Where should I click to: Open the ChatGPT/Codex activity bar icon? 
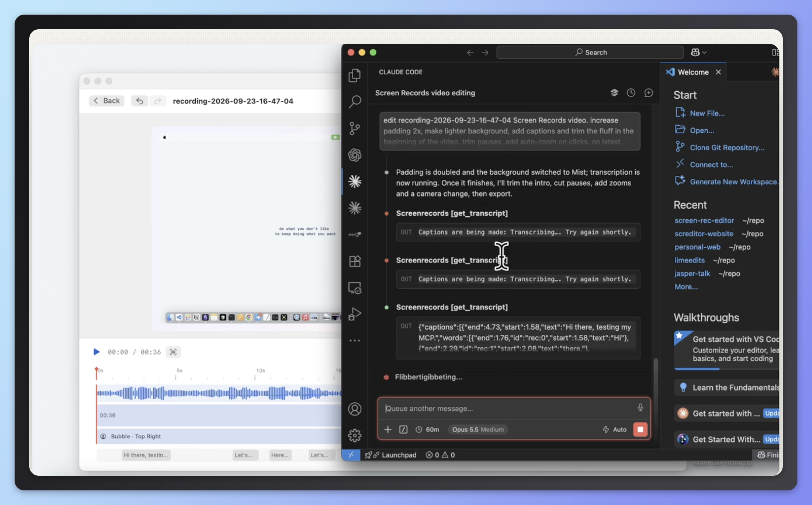(x=355, y=155)
